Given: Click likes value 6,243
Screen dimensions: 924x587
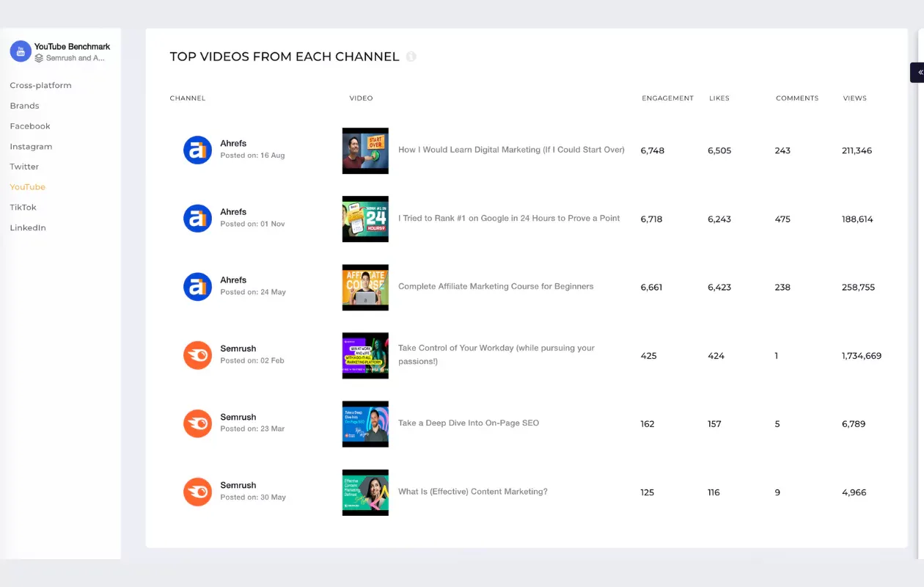Looking at the screenshot, I should click(719, 219).
